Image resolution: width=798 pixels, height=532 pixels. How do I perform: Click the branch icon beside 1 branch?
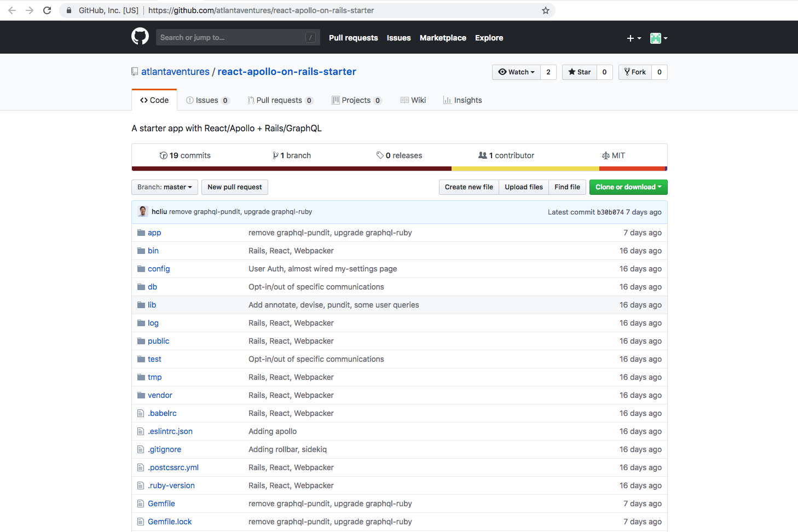point(275,155)
